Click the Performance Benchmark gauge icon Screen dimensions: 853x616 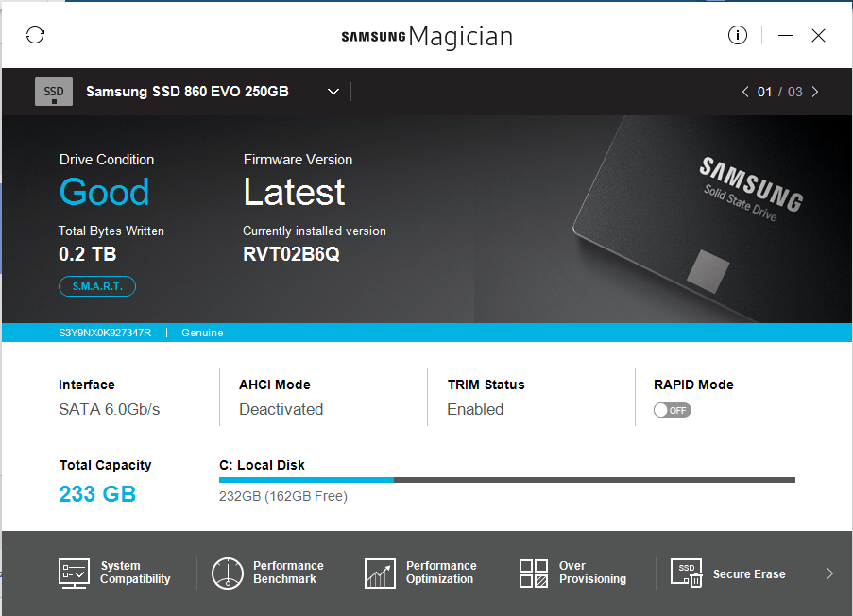point(227,573)
